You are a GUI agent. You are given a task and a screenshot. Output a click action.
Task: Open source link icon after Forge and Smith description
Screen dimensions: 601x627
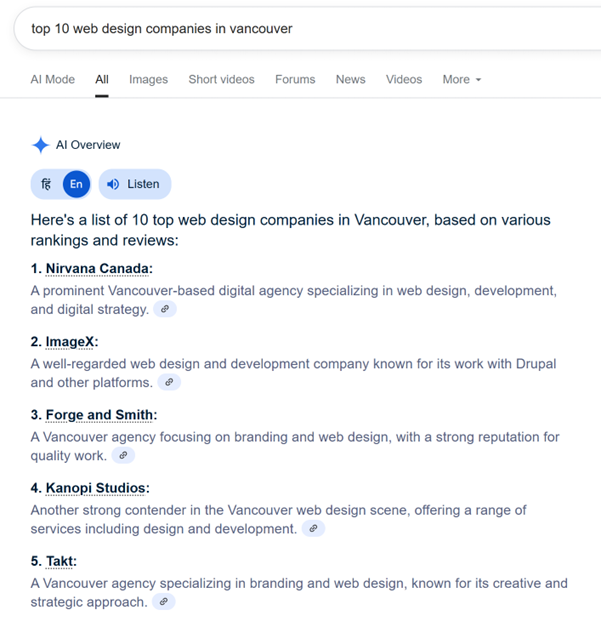[123, 455]
